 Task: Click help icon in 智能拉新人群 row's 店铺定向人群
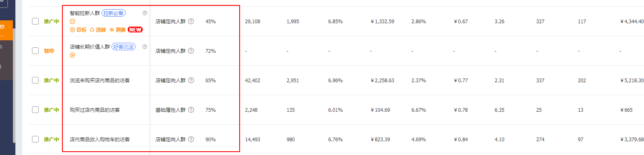pyautogui.click(x=191, y=21)
